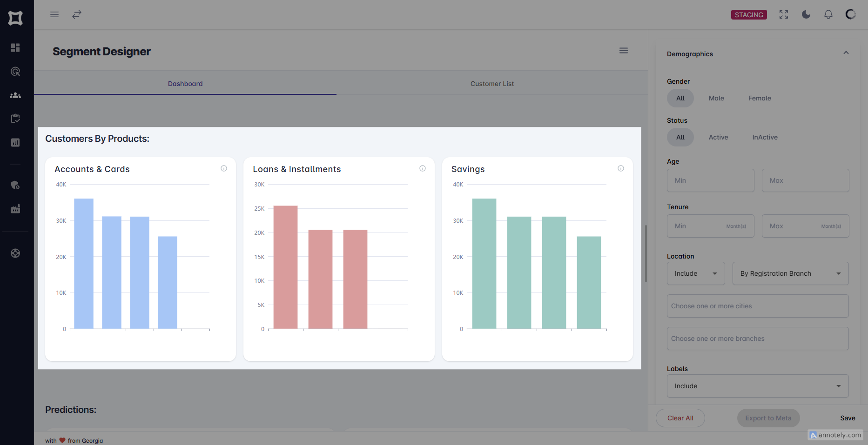
Task: Switch to the Customer List tab
Action: coord(492,84)
